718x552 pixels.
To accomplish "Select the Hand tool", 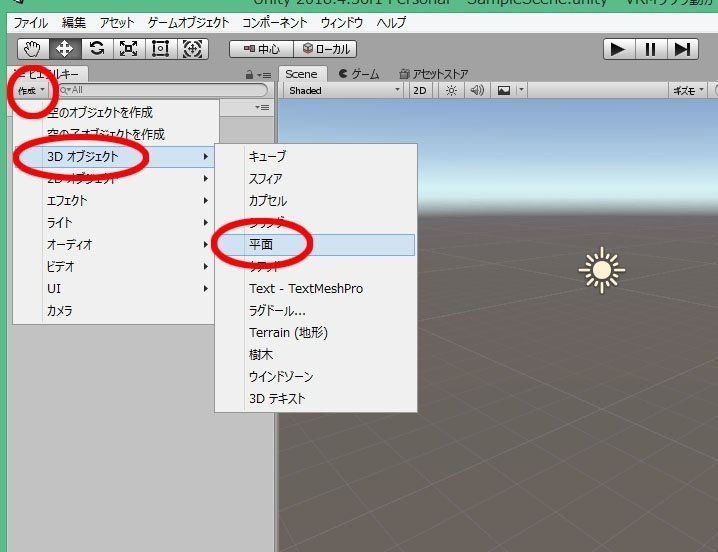I will 33,49.
